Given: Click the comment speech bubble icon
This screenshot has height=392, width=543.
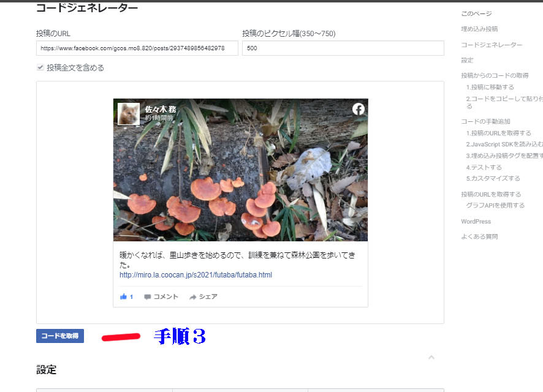Looking at the screenshot, I should [x=148, y=297].
